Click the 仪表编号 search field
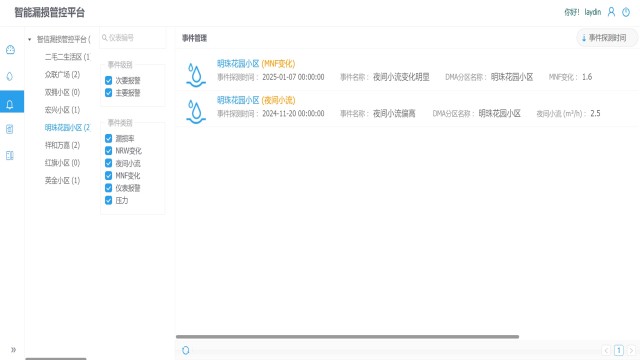 pos(133,38)
